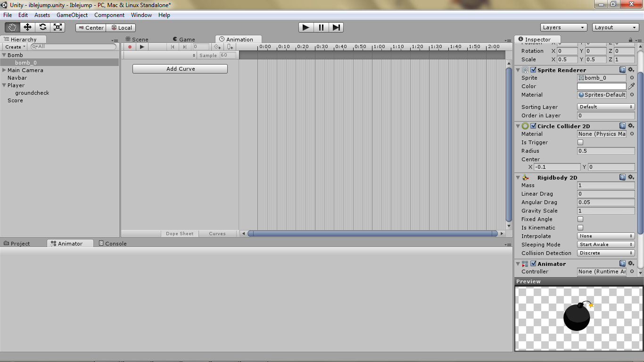This screenshot has width=644, height=362.
Task: Lock the Inspector with the padlock icon
Action: pos(631,40)
